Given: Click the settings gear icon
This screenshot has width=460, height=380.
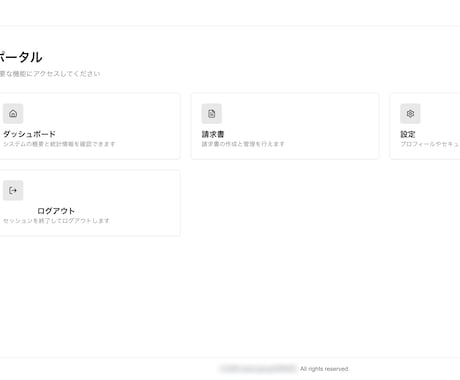Looking at the screenshot, I should 410,114.
